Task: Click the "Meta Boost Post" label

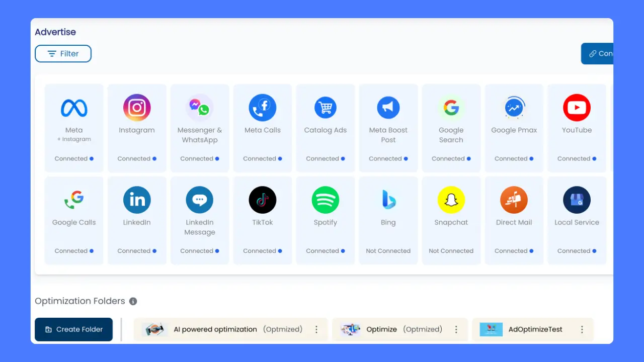Action: tap(388, 135)
